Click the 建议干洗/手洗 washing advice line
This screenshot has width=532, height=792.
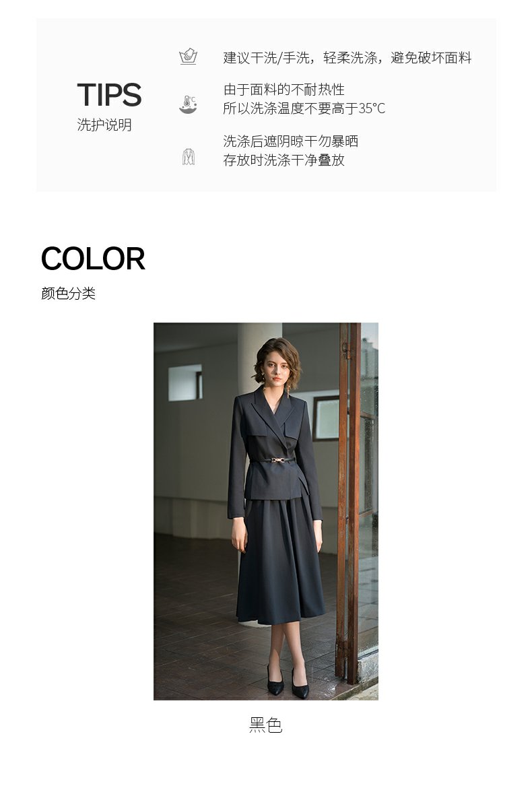tap(347, 58)
